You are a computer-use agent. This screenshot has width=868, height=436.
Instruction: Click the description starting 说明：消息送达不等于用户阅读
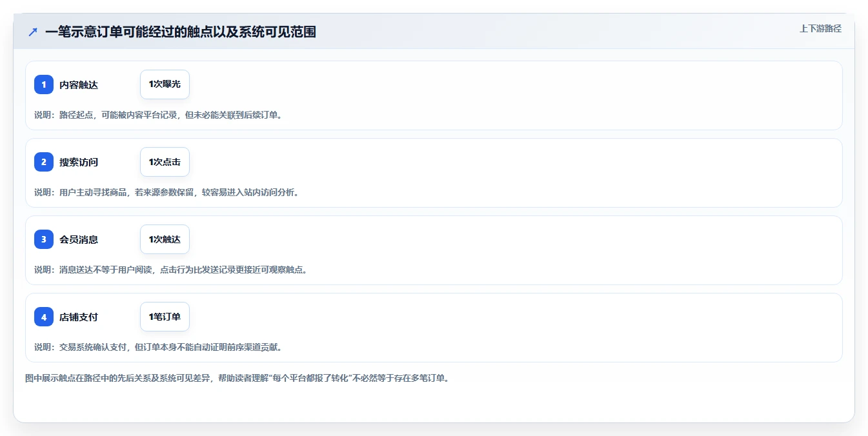click(171, 270)
